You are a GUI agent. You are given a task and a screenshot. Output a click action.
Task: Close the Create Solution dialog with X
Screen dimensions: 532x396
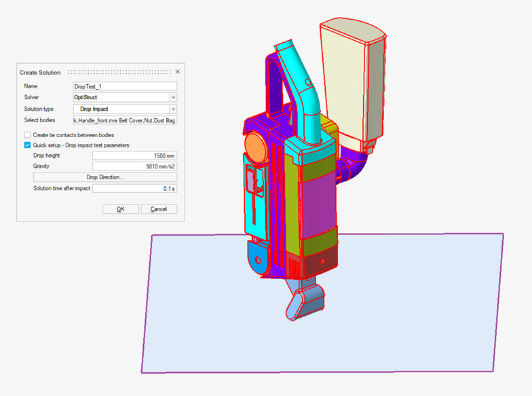[x=178, y=72]
